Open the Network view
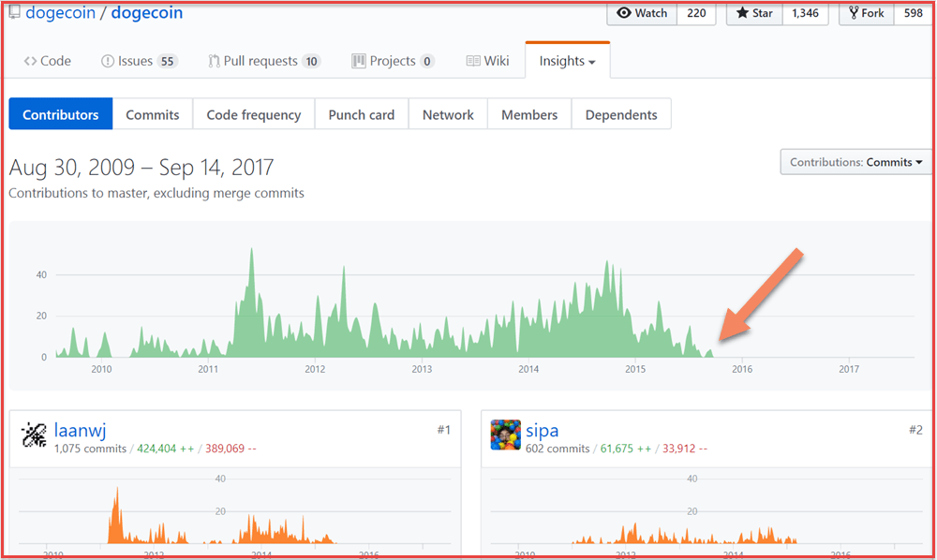Image resolution: width=937 pixels, height=560 pixels. point(448,114)
